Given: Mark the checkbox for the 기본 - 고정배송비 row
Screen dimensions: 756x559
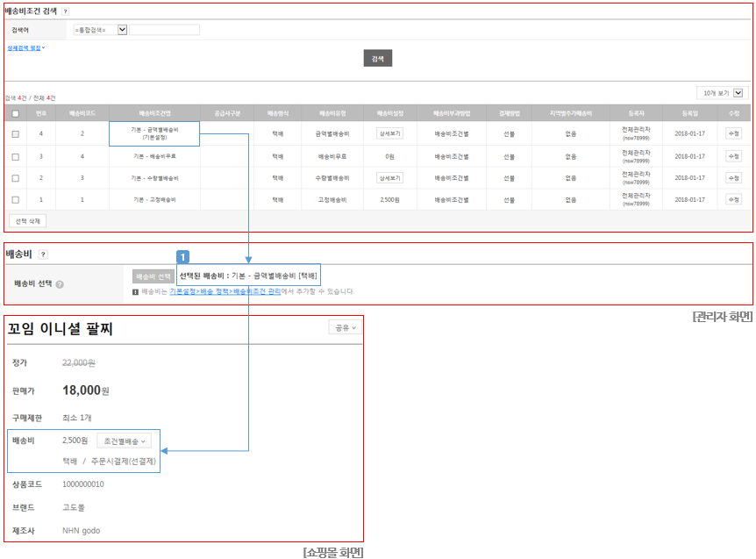Looking at the screenshot, I should click(x=16, y=200).
